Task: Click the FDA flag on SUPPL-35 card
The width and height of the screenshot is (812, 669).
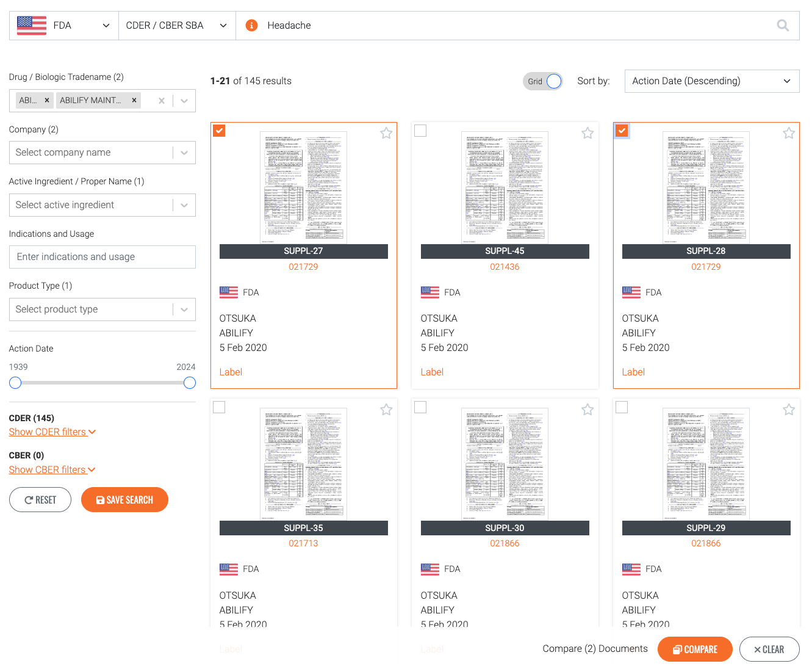Action: [x=229, y=569]
